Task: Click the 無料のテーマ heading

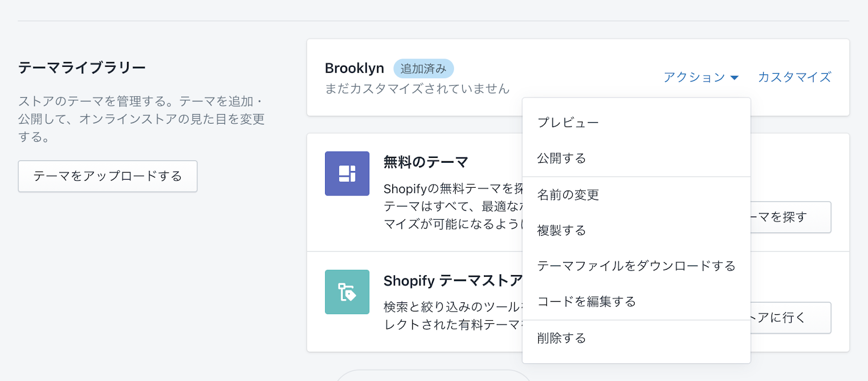Action: (425, 162)
